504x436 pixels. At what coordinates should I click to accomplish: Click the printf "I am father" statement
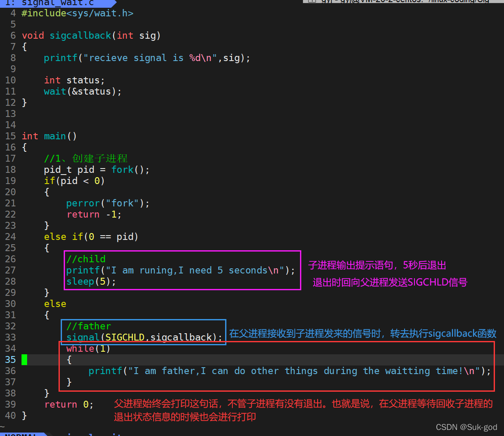point(290,371)
